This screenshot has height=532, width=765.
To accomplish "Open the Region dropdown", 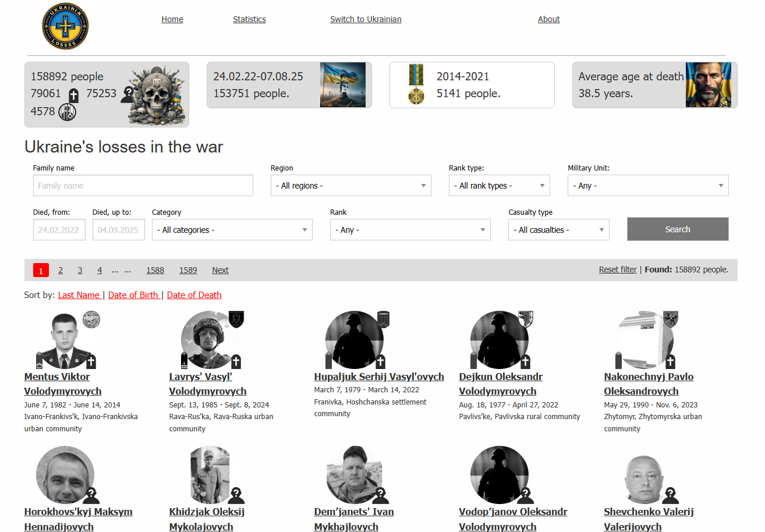I will pyautogui.click(x=350, y=186).
